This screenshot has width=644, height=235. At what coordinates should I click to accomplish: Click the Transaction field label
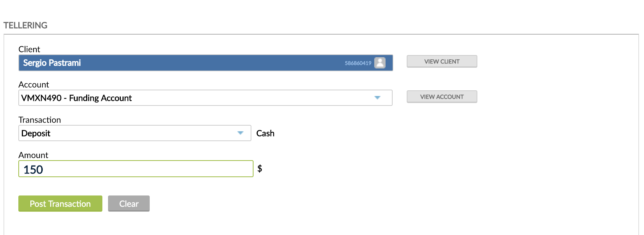coord(40,120)
